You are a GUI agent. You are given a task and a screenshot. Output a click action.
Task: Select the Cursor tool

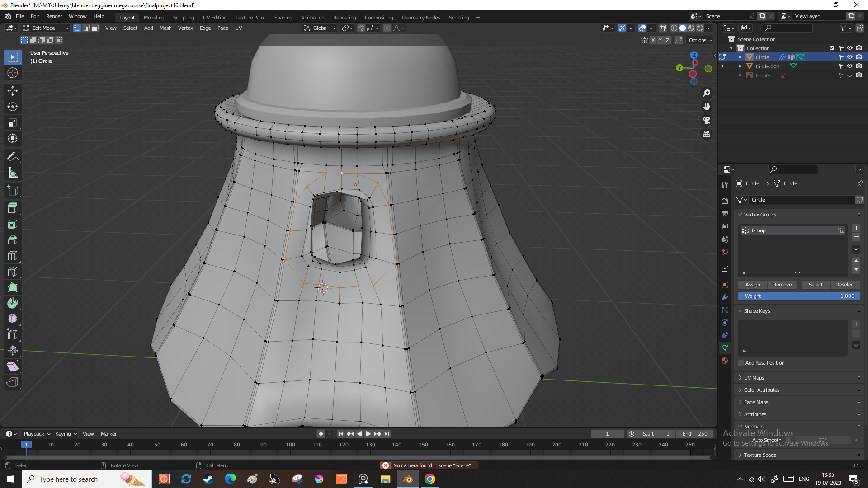(x=13, y=73)
